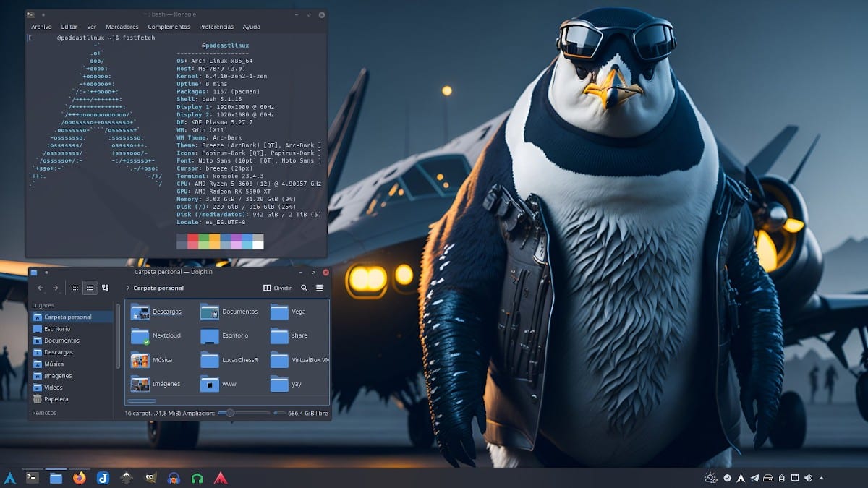Open Papelera in the Lugares sidebar

point(72,398)
